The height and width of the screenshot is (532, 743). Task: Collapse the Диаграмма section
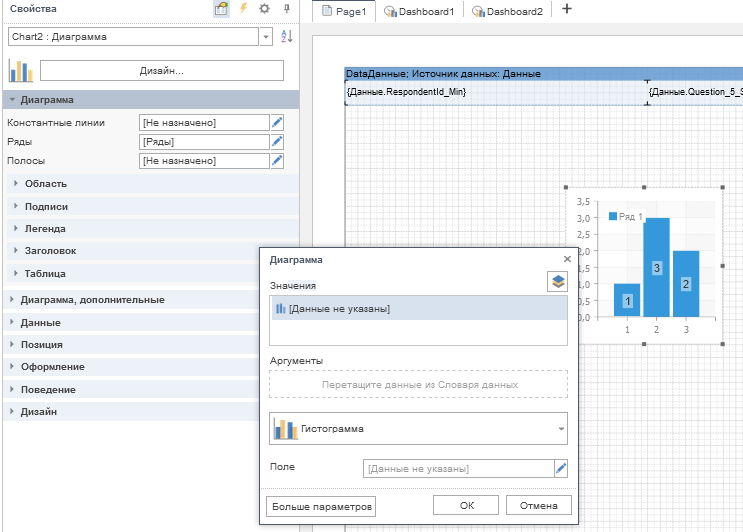tap(10, 100)
